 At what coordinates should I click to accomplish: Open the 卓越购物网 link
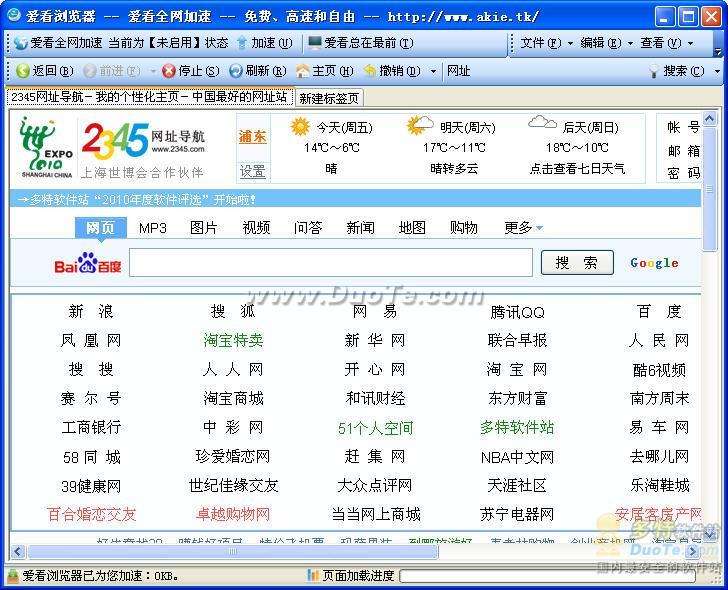(x=233, y=514)
